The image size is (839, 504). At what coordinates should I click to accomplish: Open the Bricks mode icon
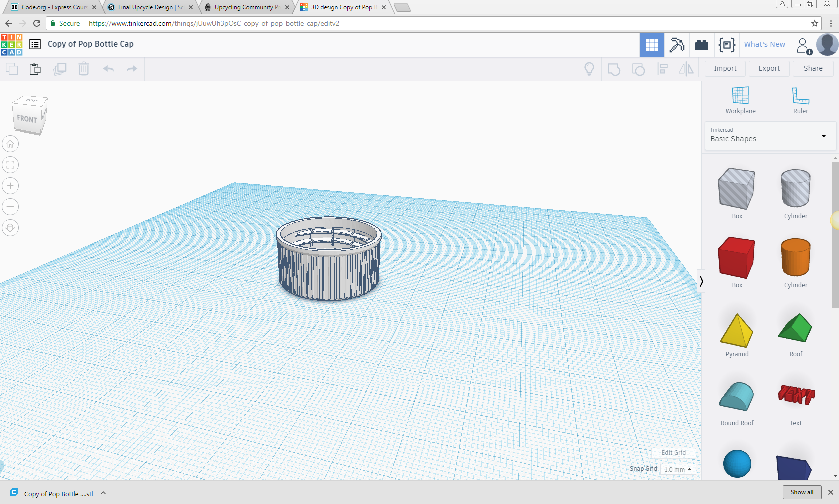(x=702, y=45)
